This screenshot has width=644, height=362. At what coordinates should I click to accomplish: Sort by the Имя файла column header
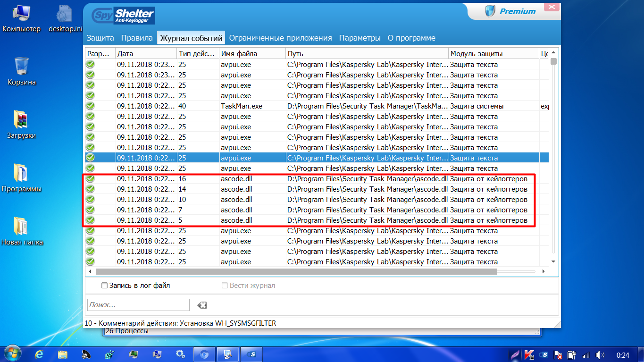tap(252, 53)
